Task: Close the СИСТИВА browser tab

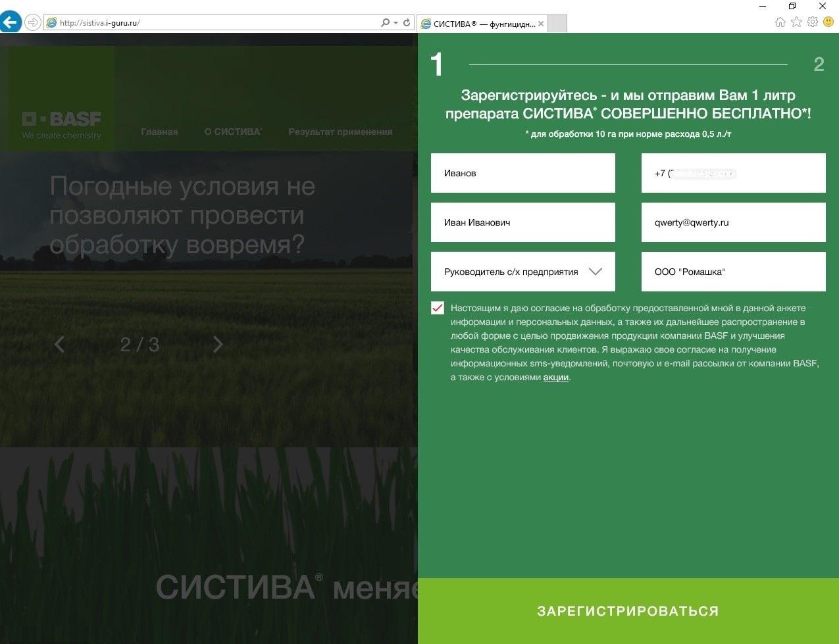Action: (541, 24)
